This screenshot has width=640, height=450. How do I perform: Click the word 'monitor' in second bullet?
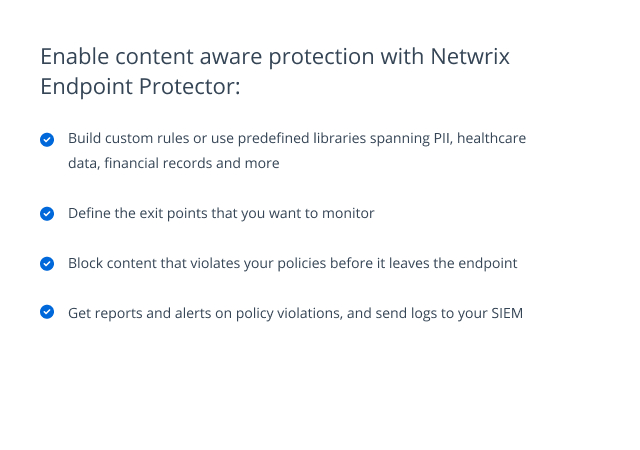click(348, 213)
